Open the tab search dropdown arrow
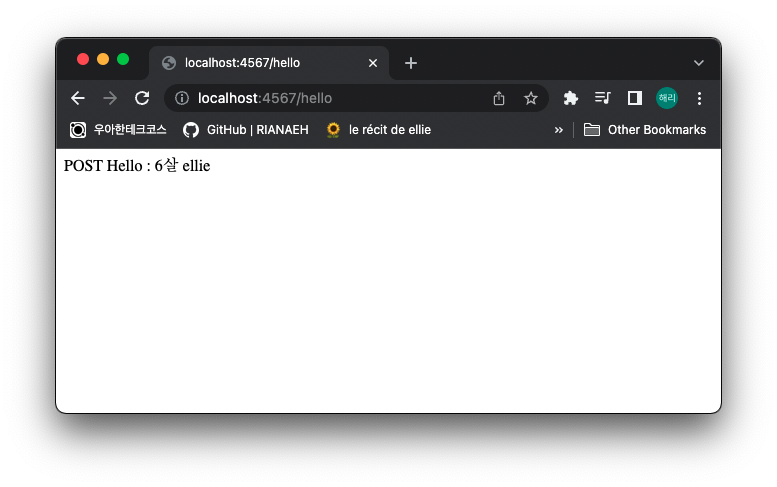777x487 pixels. pyautogui.click(x=699, y=63)
